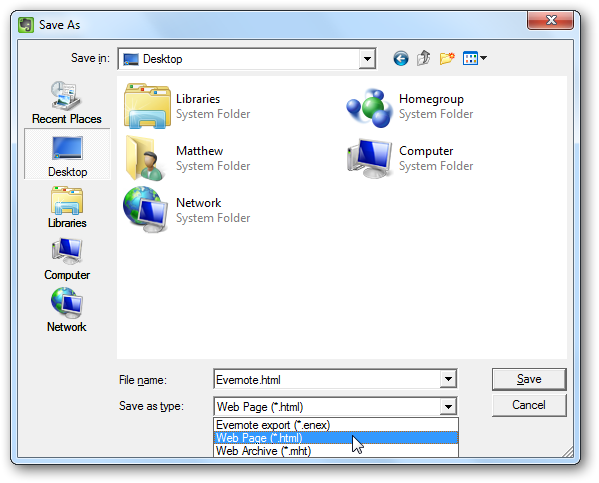Select the Matthew user folder
Screen dimensions: 599x483
(187, 158)
